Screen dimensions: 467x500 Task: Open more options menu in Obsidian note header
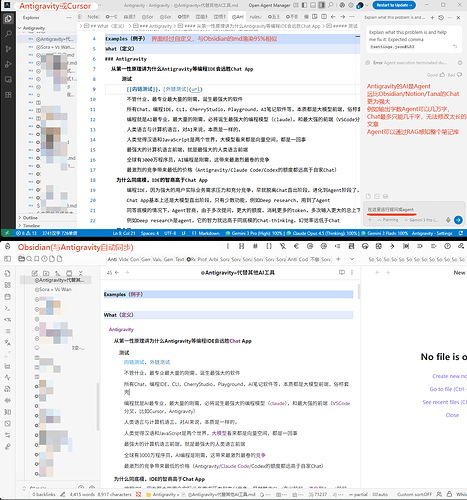pos(352,272)
